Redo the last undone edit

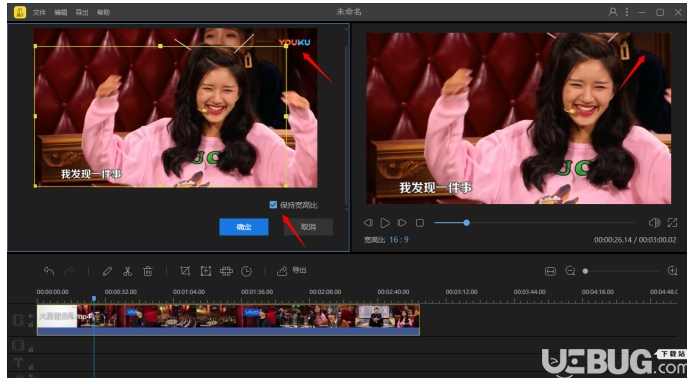69,271
